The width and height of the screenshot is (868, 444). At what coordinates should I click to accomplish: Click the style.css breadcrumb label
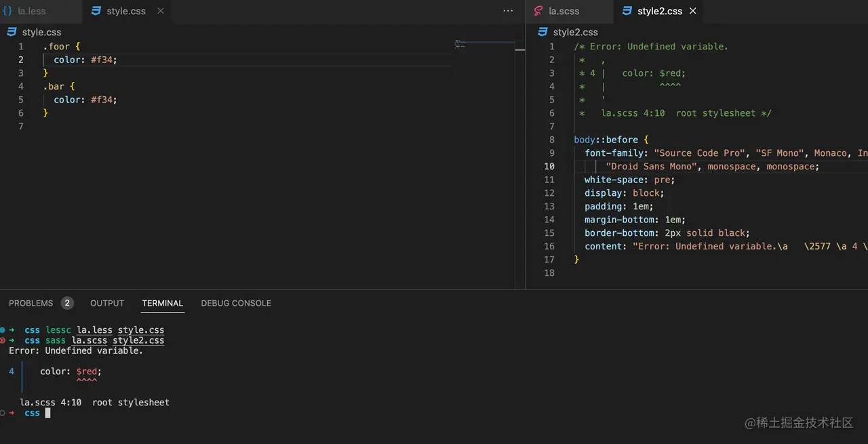coord(41,32)
